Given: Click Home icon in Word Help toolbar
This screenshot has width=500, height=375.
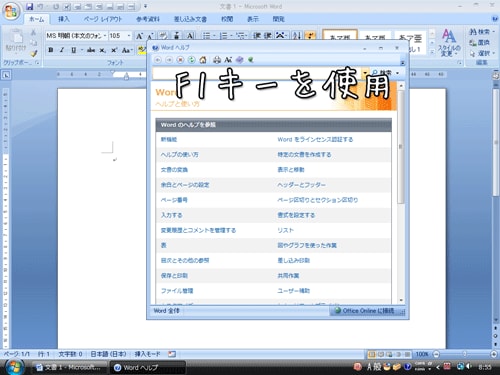Looking at the screenshot, I should [x=203, y=60].
